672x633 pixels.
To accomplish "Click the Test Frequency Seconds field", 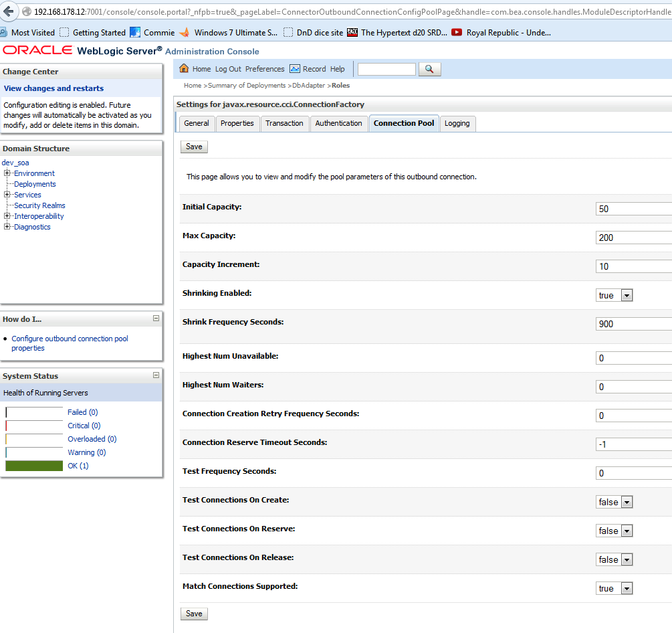I will [x=634, y=473].
